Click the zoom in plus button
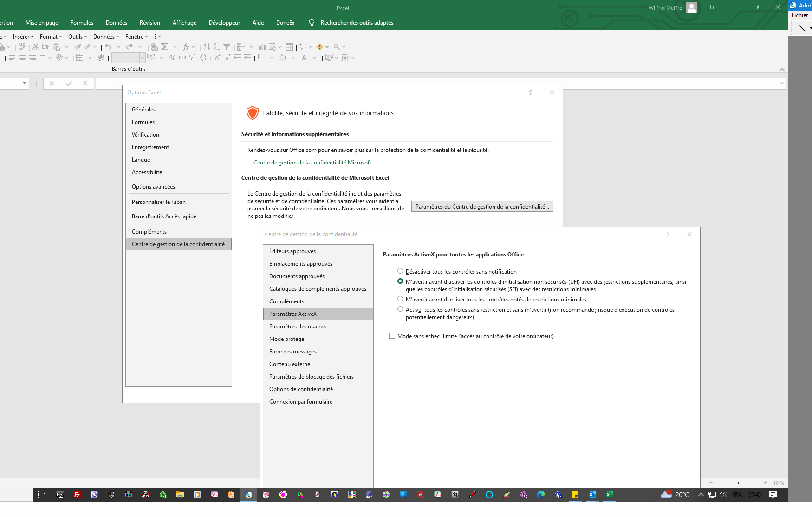 click(765, 483)
